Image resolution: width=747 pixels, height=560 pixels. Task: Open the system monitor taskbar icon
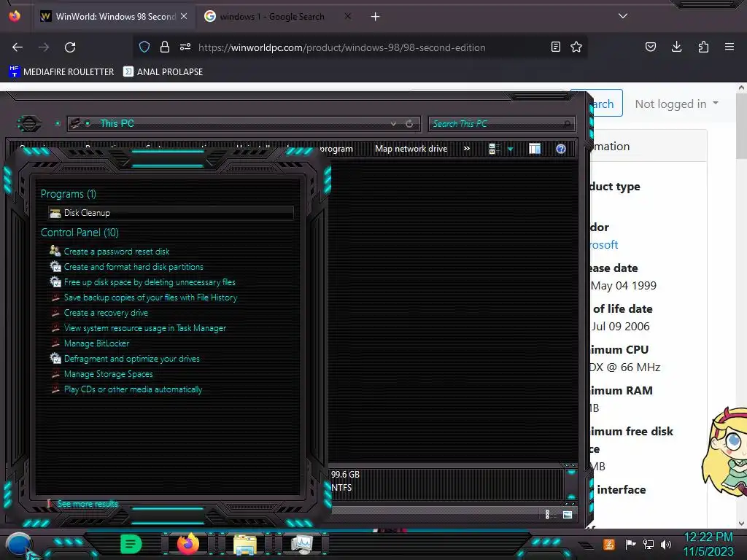click(x=302, y=544)
